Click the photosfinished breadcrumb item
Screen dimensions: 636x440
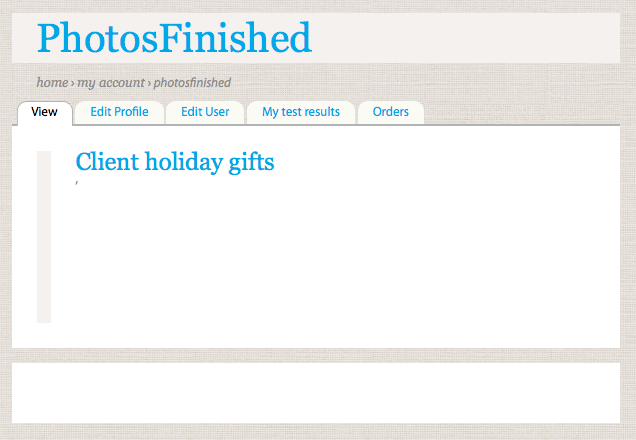pos(192,82)
